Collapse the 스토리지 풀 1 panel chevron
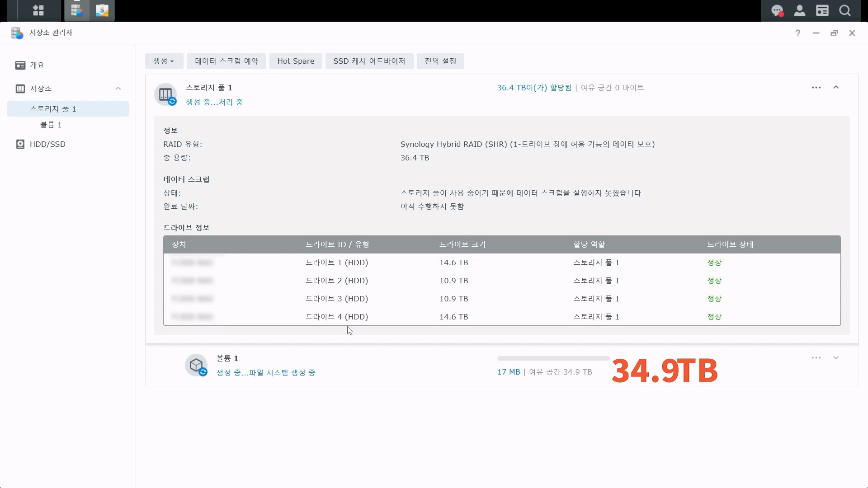Viewport: 868px width, 488px height. tap(836, 87)
